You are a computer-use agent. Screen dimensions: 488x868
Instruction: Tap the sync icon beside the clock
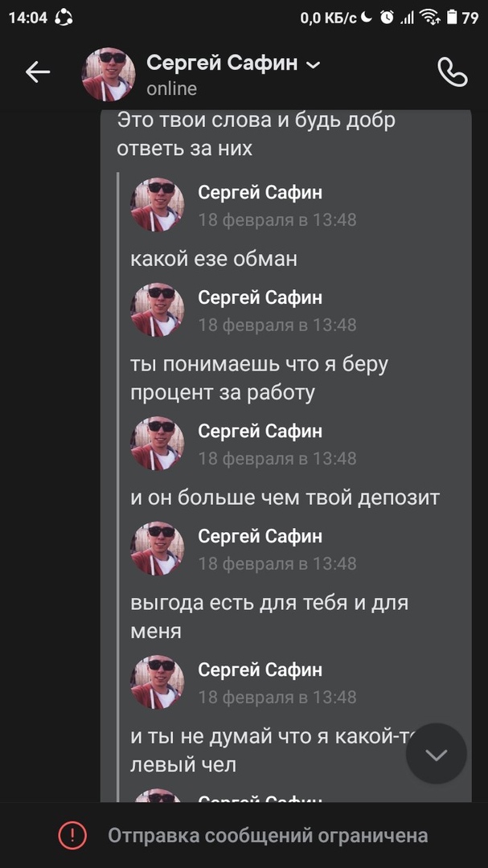[64, 17]
